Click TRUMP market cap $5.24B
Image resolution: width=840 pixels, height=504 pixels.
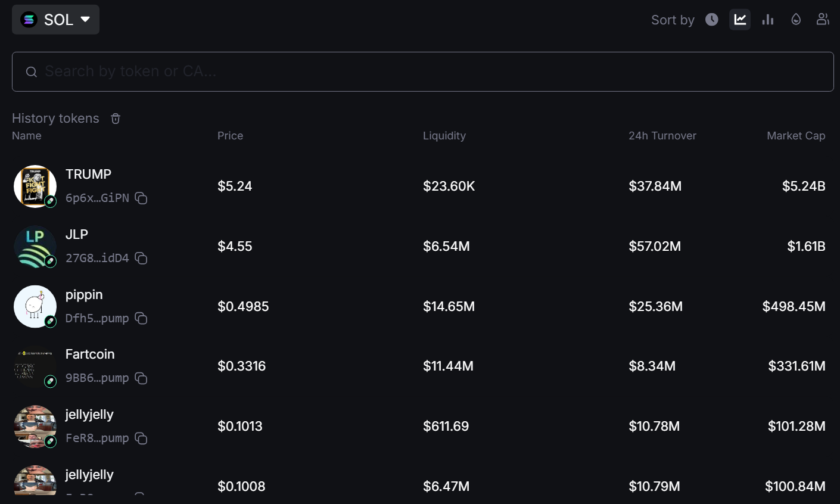pos(804,186)
